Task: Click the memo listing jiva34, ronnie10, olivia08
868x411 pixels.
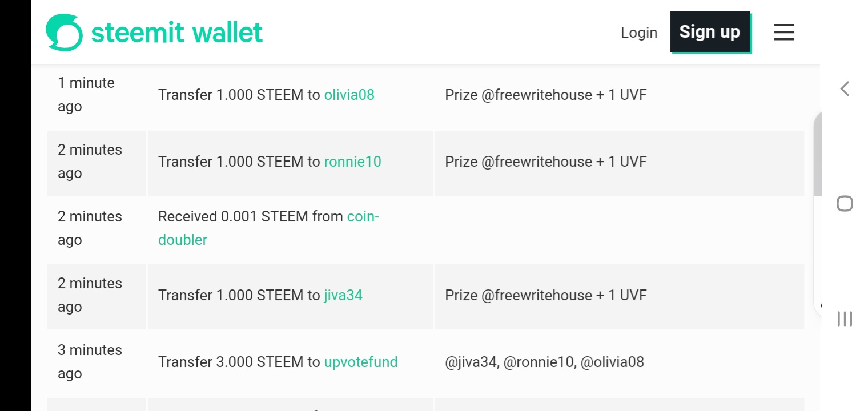Action: [544, 362]
